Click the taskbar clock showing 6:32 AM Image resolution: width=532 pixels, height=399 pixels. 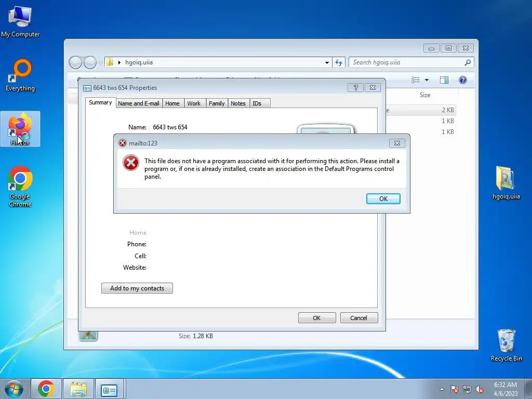pyautogui.click(x=506, y=389)
